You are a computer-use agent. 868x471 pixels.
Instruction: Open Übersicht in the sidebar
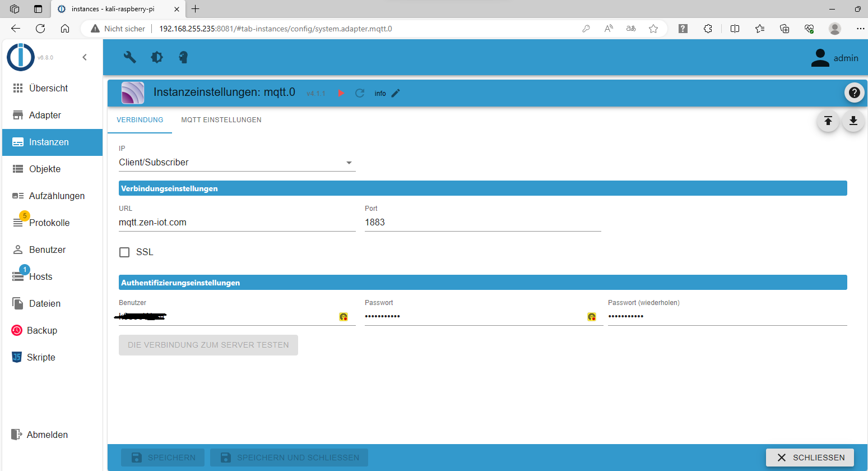53,88
